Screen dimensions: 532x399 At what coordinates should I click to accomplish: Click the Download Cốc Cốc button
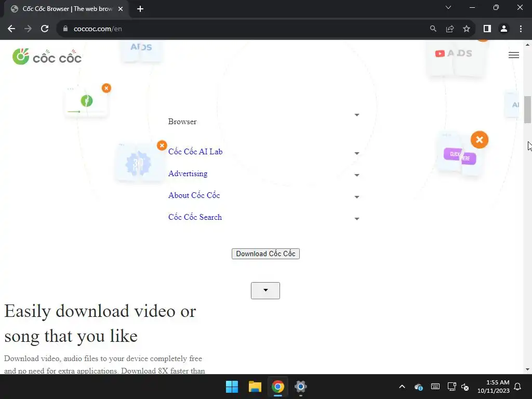pos(265,254)
